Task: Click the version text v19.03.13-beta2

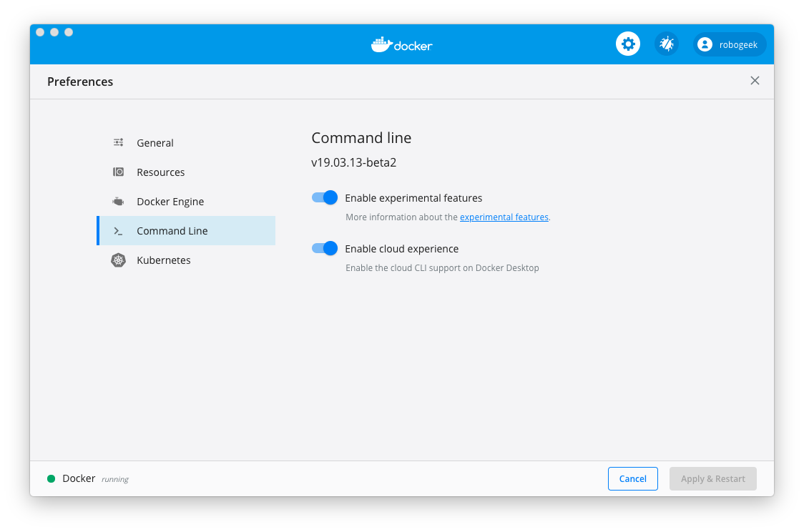Action: pyautogui.click(x=354, y=163)
